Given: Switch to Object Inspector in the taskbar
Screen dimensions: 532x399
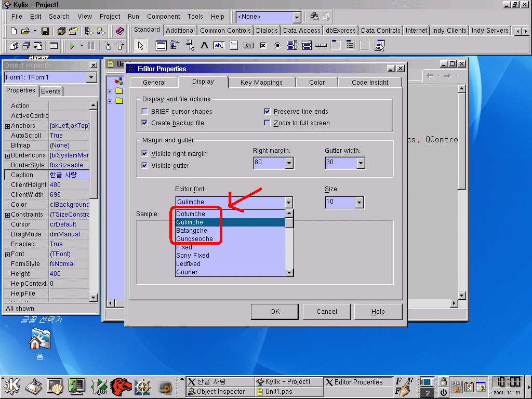Looking at the screenshot, I should [x=220, y=392].
